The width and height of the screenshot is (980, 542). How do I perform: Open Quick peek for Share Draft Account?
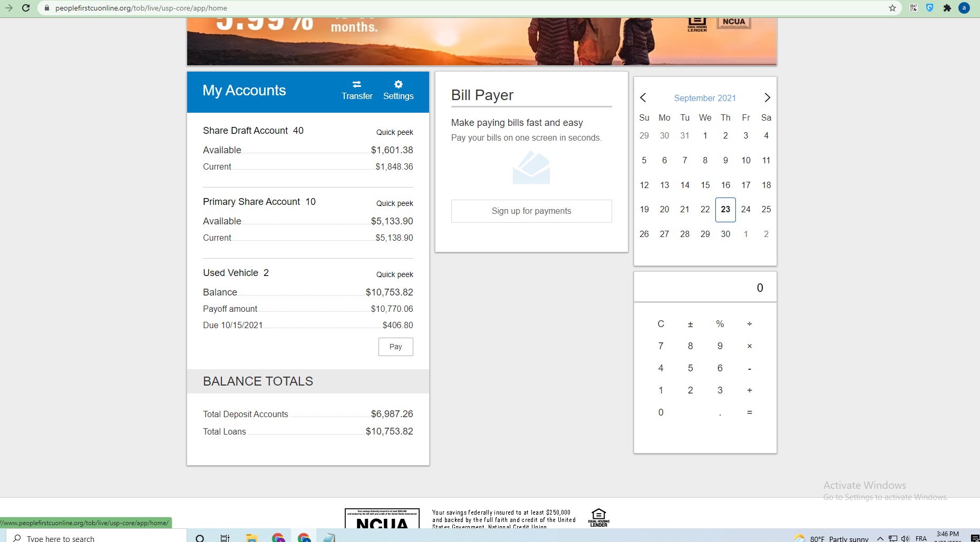pyautogui.click(x=394, y=132)
